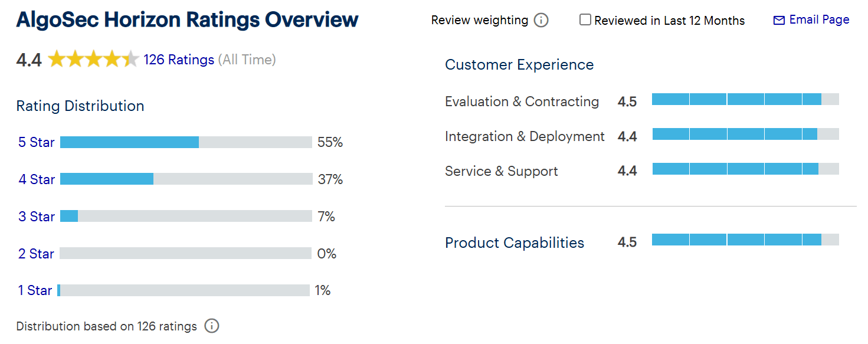Click the Review weighting info icon

coord(541,21)
